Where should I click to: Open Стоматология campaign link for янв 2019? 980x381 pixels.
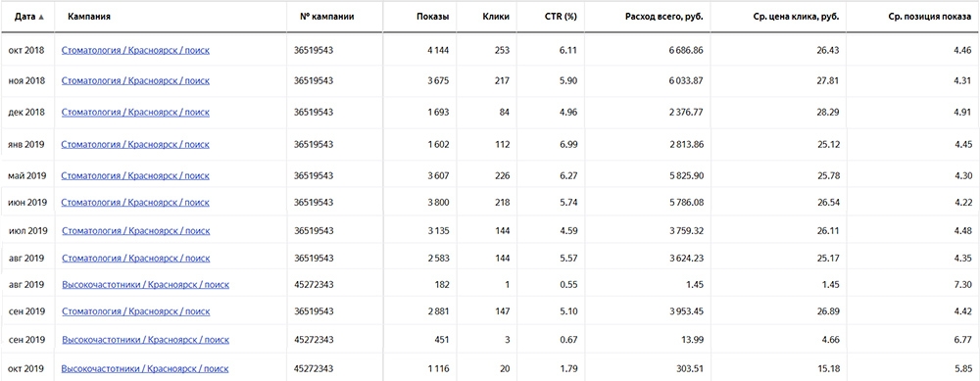135,144
